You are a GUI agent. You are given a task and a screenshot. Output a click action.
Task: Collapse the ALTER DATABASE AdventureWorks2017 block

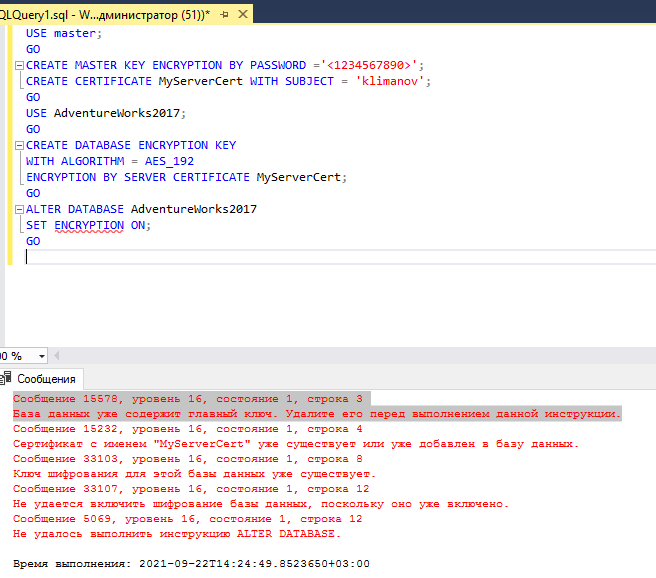[19, 210]
